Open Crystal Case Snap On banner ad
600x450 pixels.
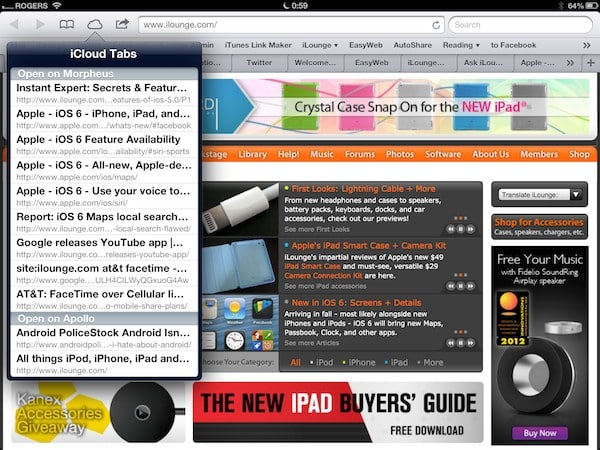point(396,106)
